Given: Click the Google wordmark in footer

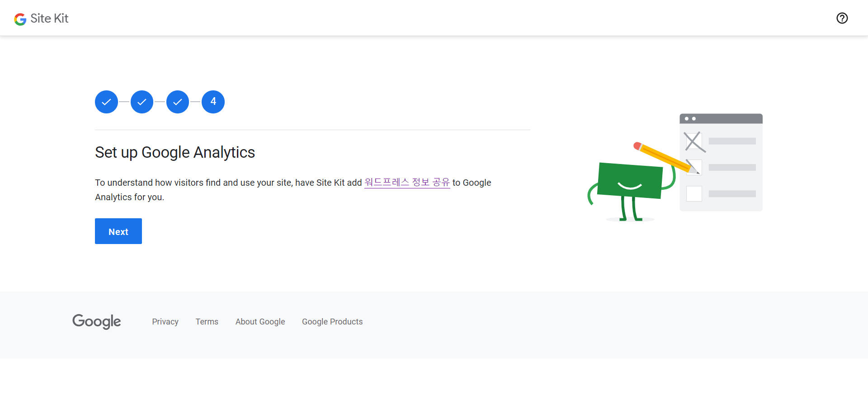Looking at the screenshot, I should [x=97, y=321].
